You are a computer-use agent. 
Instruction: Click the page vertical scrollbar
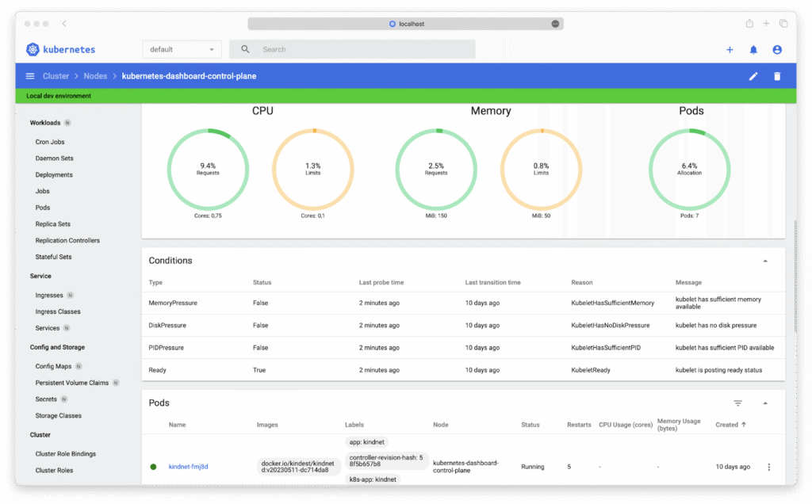point(795,277)
